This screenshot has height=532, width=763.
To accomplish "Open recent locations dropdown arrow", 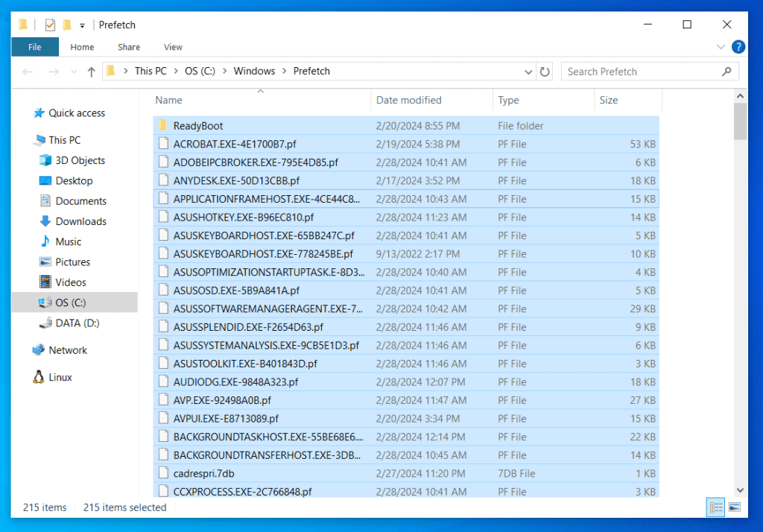I will (74, 72).
